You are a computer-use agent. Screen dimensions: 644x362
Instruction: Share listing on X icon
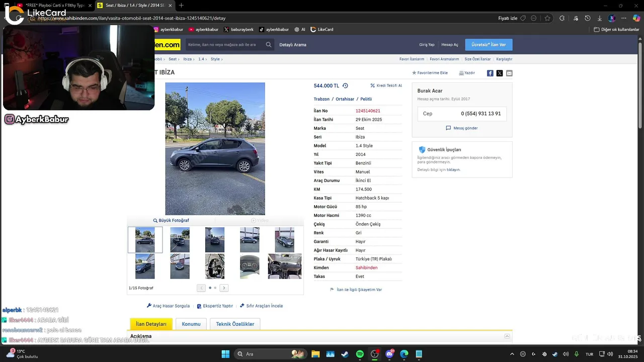point(500,73)
